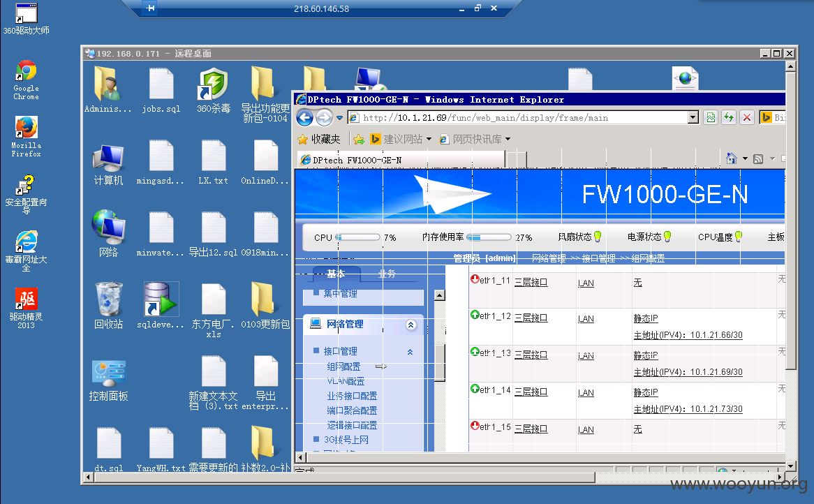Open VLAN配置 in the side menu
814x504 pixels.
click(x=346, y=381)
